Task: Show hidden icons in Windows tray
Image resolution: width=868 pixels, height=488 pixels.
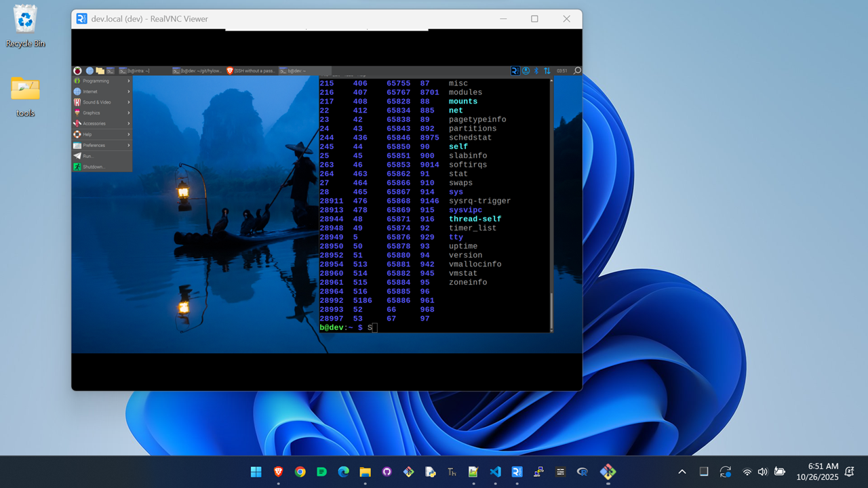Action: point(682,472)
